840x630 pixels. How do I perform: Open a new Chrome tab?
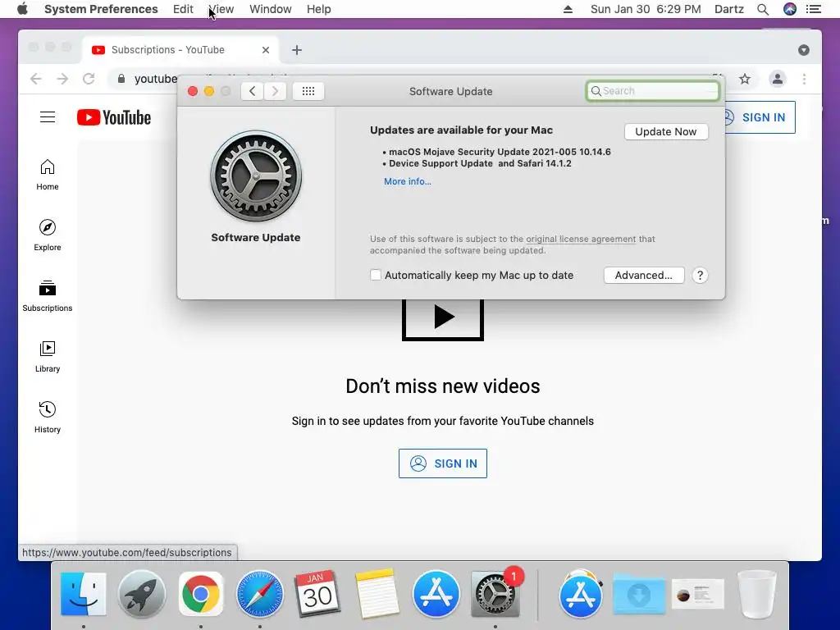click(297, 50)
